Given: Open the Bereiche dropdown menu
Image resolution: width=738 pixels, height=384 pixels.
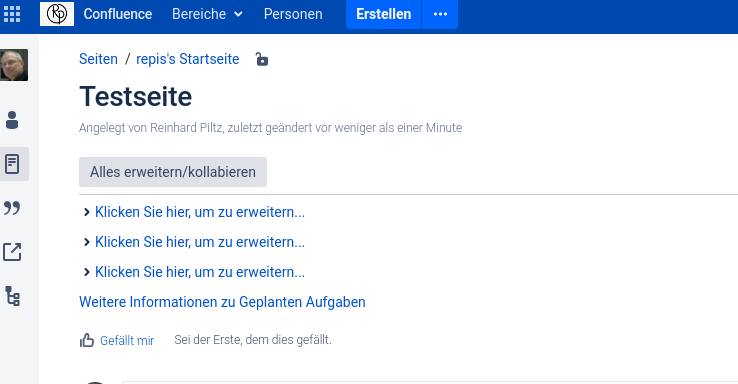Looking at the screenshot, I should point(207,14).
